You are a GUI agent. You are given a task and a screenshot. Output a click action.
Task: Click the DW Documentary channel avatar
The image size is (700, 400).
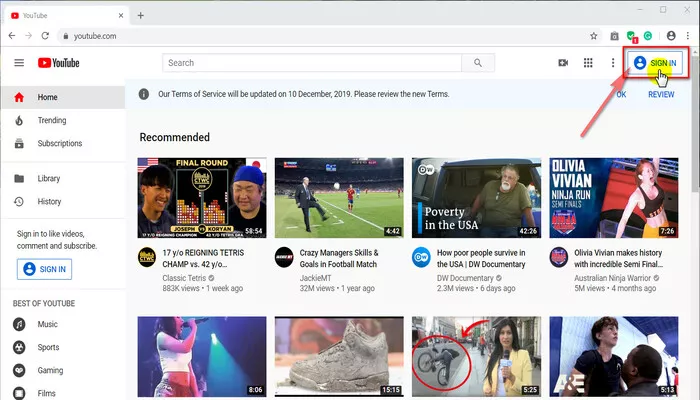click(421, 257)
